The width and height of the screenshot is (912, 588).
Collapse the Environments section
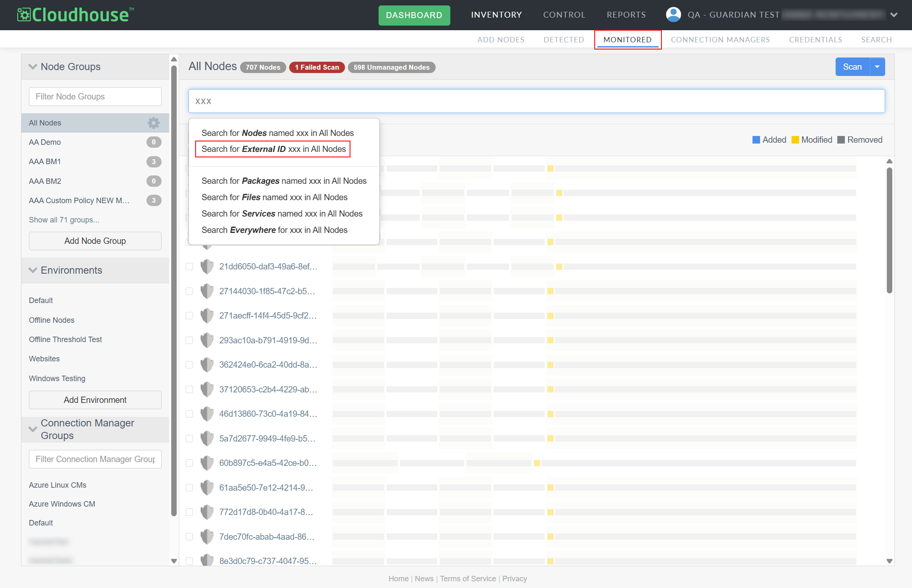[x=33, y=270]
